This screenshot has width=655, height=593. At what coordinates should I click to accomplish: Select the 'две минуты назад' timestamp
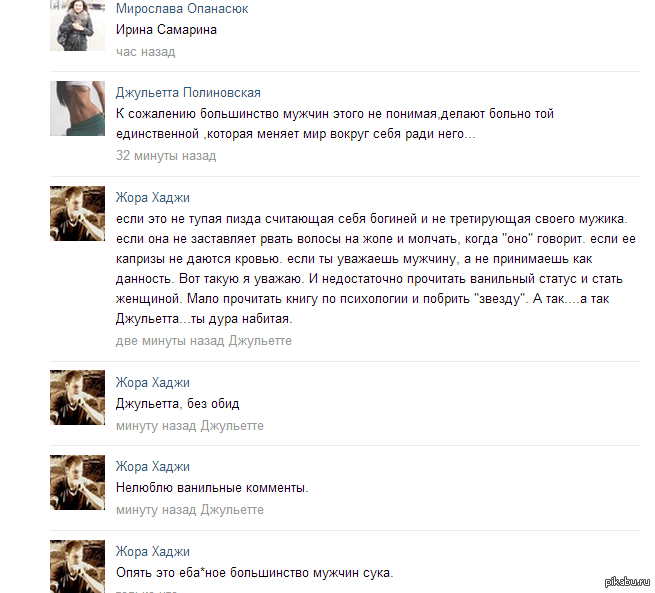coord(170,341)
